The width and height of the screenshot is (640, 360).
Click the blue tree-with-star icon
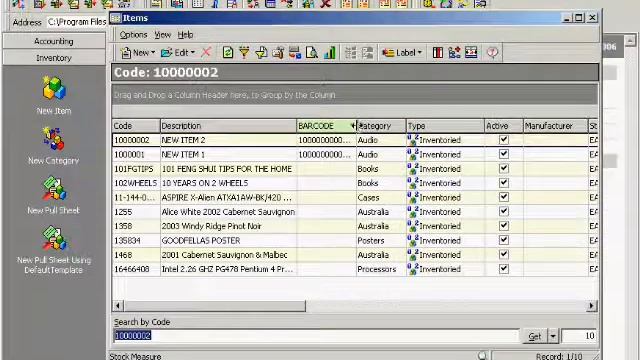point(454,52)
